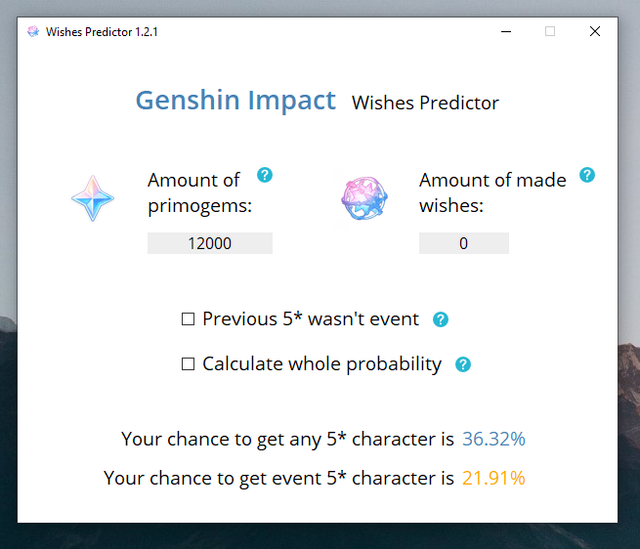This screenshot has height=549, width=640.
Task: Open help icon beside made wishes label
Action: click(x=587, y=175)
